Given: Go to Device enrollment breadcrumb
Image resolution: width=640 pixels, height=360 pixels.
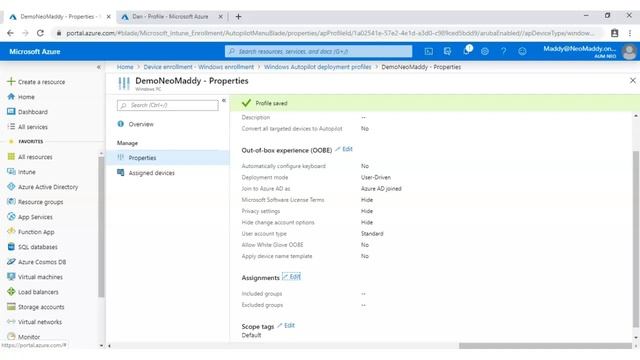Looking at the screenshot, I should coord(198,67).
